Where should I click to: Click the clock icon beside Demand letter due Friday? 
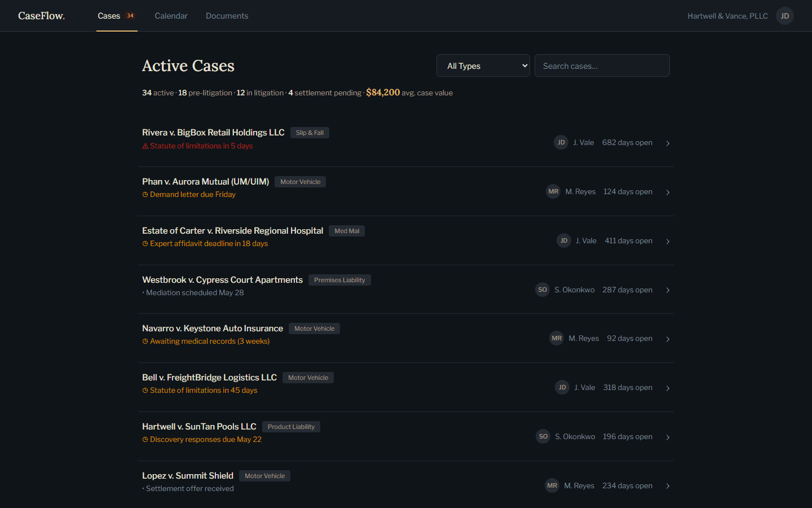pos(145,195)
